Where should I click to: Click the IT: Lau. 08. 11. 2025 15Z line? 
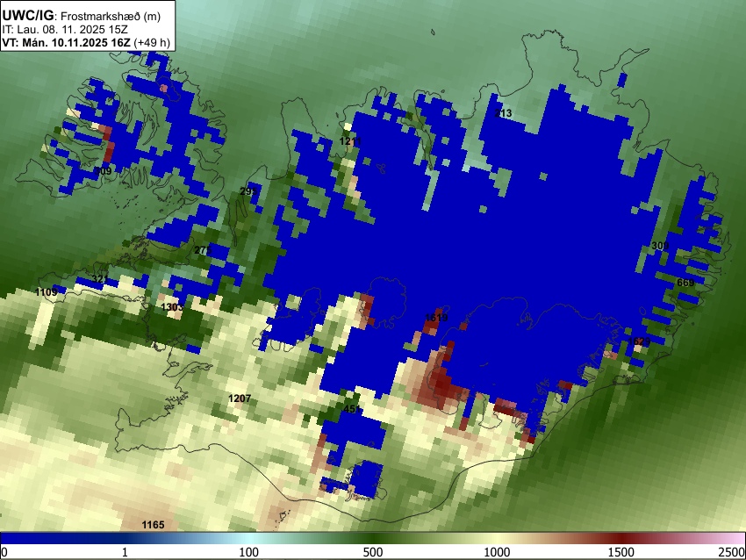tap(65, 30)
